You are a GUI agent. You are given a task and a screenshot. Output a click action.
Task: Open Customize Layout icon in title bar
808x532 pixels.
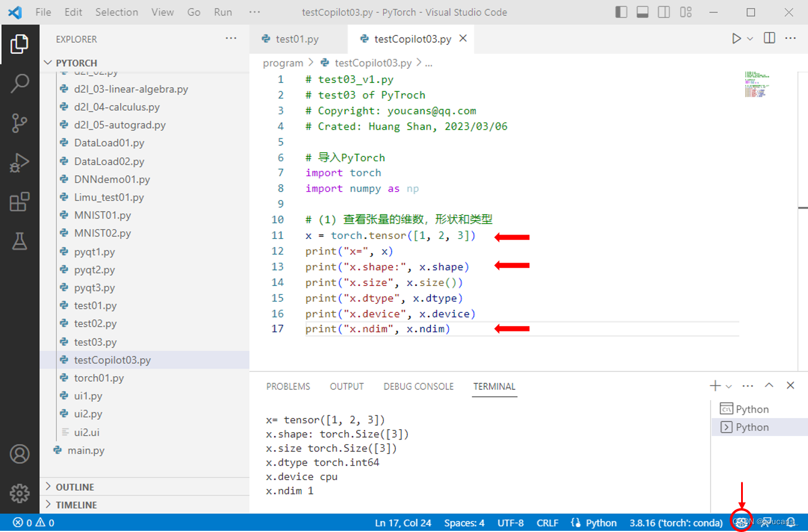[686, 12]
